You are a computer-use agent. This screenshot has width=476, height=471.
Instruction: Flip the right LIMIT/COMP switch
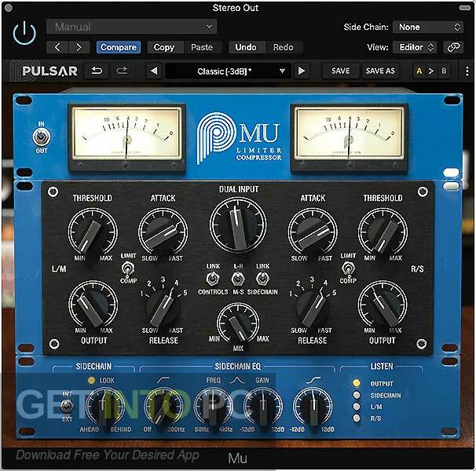pos(348,268)
